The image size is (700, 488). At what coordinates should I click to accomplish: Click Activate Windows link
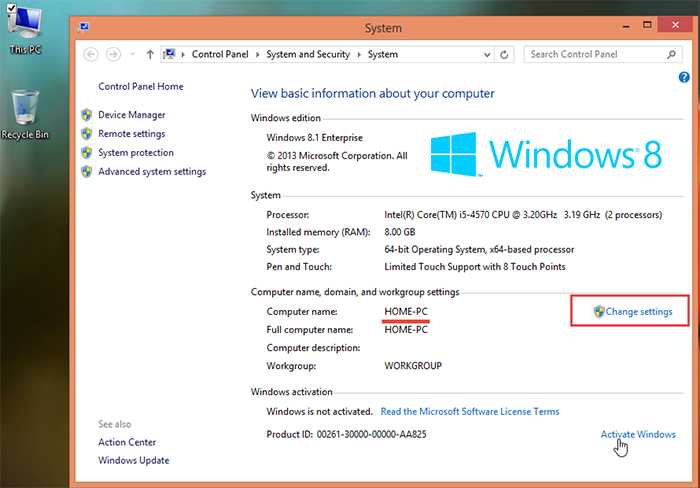(638, 434)
